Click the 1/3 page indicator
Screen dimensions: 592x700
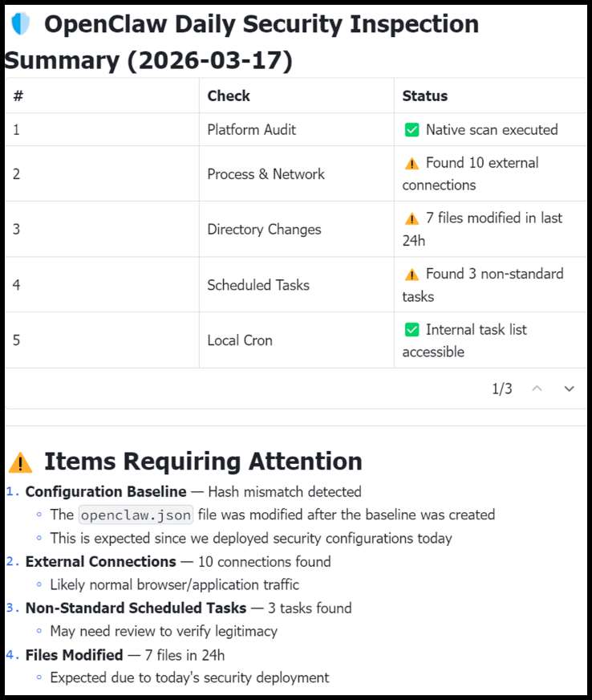click(x=502, y=389)
